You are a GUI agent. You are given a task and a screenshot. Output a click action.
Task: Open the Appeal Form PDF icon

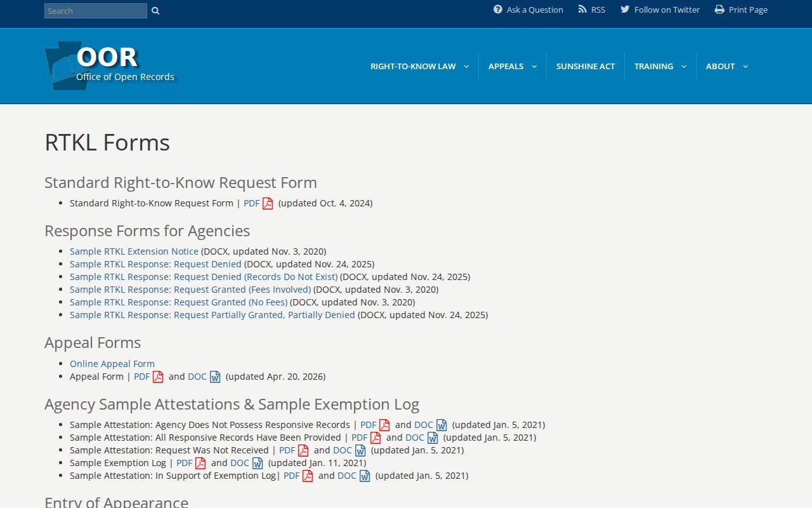(158, 377)
